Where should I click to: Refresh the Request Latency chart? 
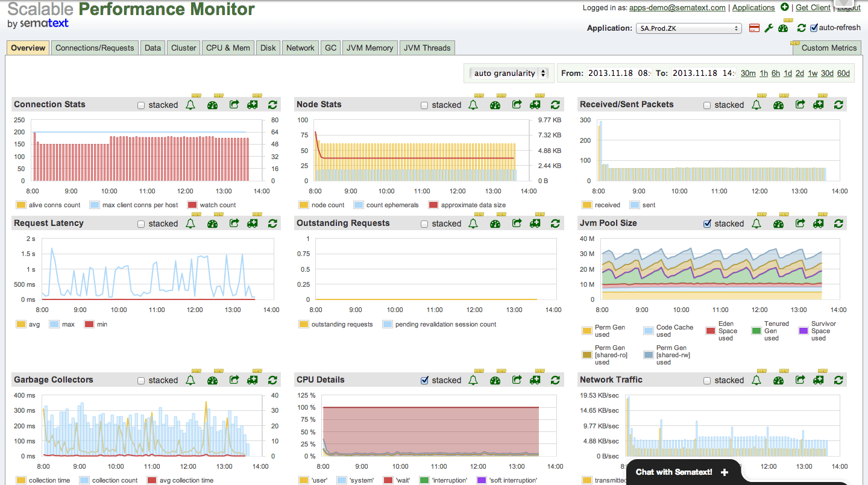272,224
